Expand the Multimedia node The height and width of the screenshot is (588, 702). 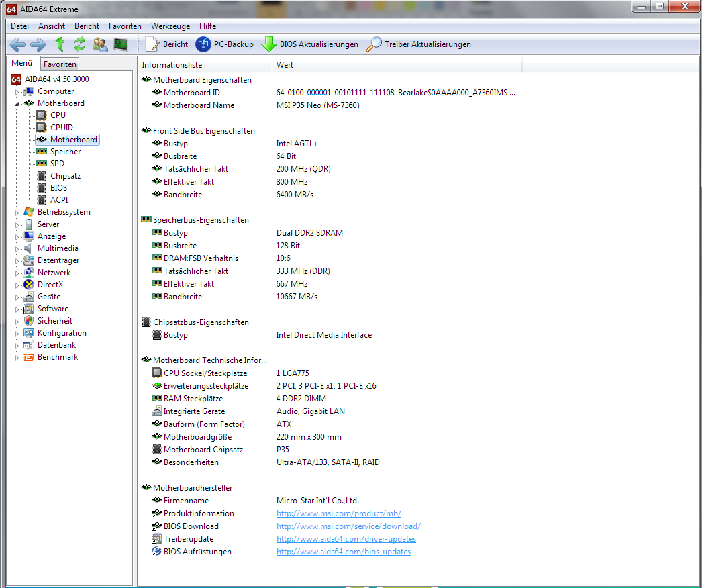point(17,249)
